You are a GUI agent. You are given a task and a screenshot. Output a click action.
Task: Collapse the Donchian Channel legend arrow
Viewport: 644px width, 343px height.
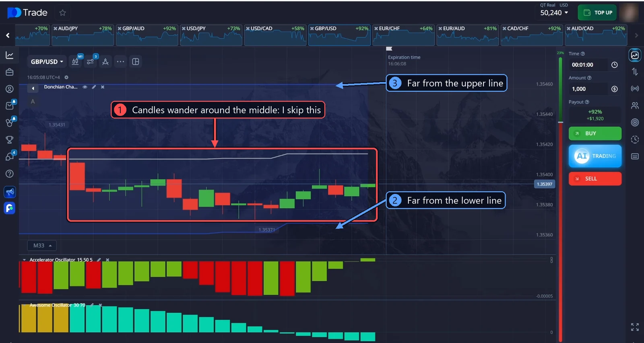tap(33, 88)
